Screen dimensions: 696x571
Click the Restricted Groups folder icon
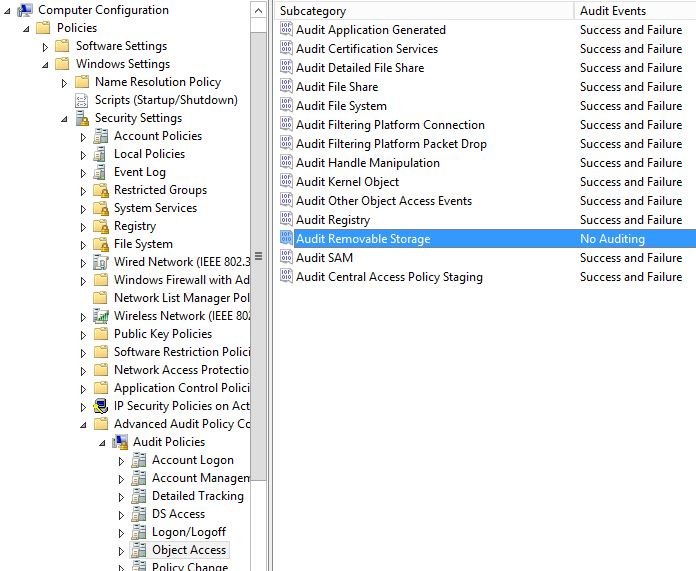tap(100, 190)
